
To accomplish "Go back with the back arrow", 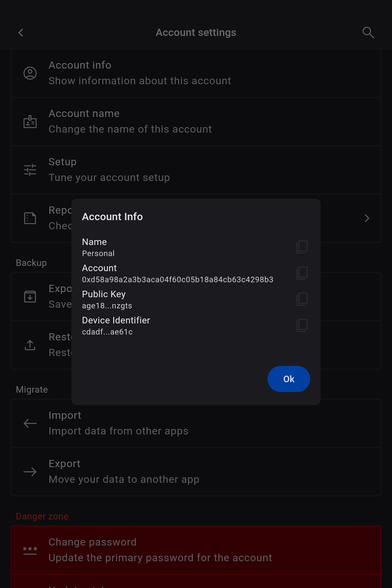I will click(21, 33).
